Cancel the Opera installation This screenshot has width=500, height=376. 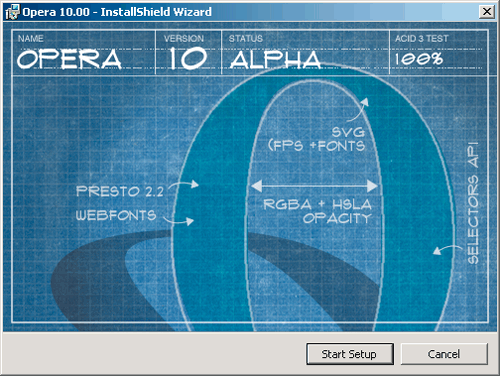tap(444, 354)
